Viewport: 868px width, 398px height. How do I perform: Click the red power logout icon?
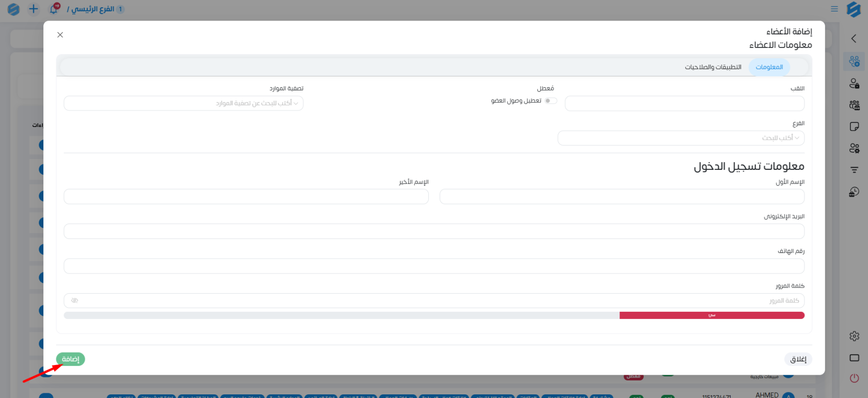[x=854, y=378]
